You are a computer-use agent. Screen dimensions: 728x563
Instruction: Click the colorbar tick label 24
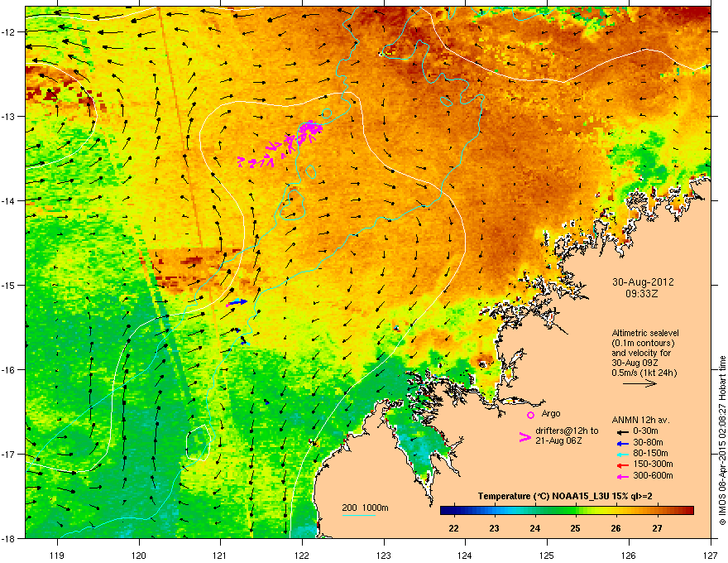tap(535, 528)
